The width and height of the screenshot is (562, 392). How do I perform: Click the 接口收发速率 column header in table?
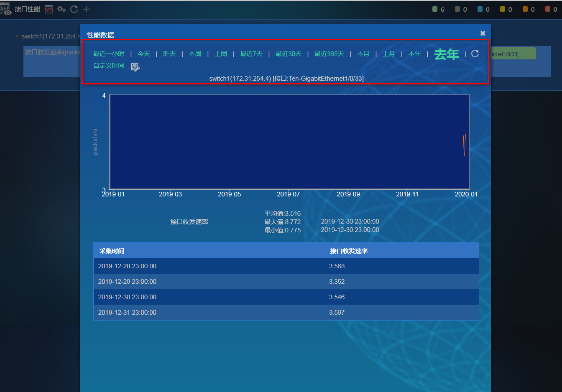pos(349,251)
